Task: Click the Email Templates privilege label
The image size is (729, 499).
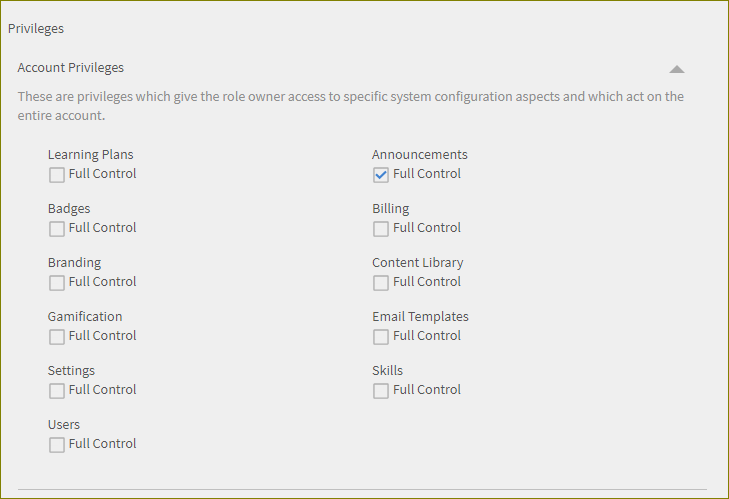Action: [x=420, y=317]
